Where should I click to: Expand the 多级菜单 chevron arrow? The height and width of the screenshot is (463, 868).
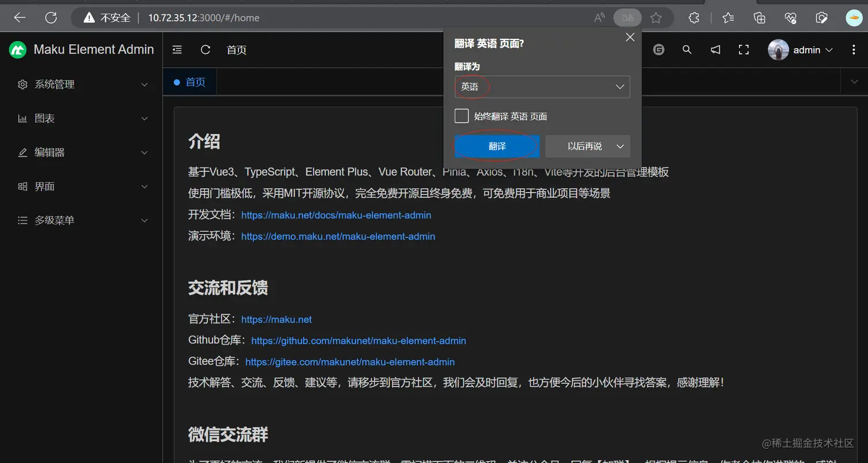coord(145,220)
